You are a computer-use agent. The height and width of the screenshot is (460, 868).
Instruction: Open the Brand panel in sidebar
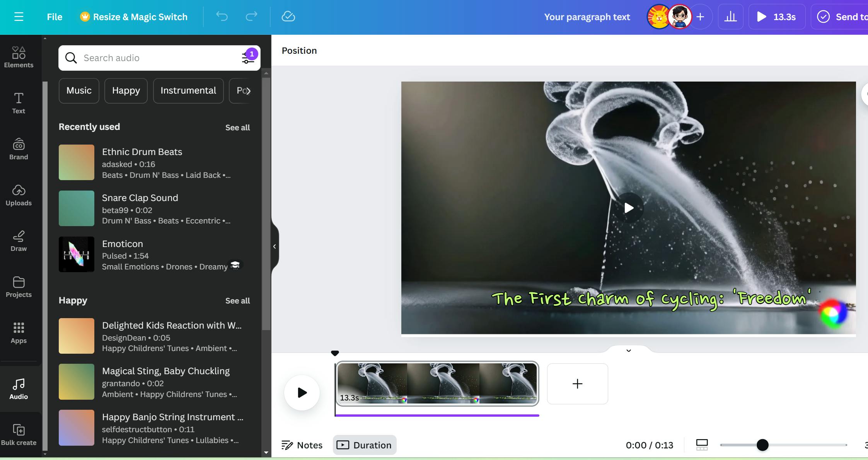click(19, 149)
